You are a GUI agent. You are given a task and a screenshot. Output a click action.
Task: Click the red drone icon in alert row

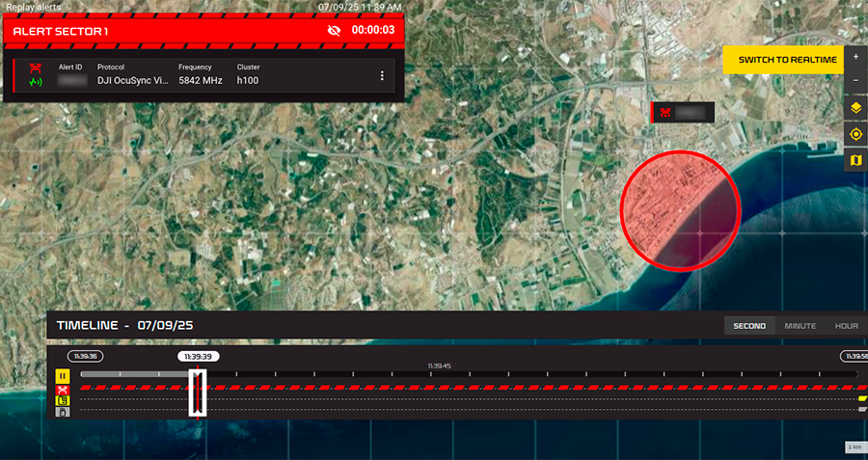36,68
